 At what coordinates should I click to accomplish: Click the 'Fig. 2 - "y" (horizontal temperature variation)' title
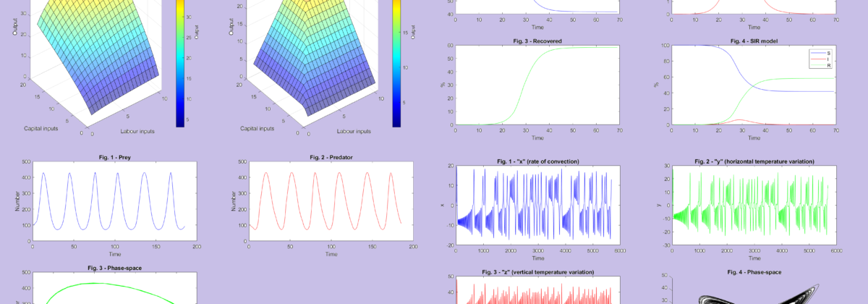click(x=754, y=161)
